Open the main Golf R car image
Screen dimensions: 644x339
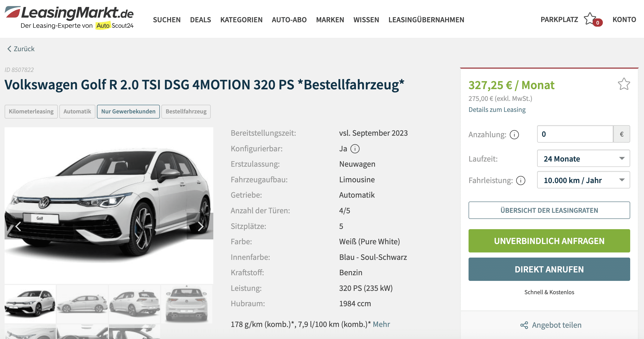point(109,206)
